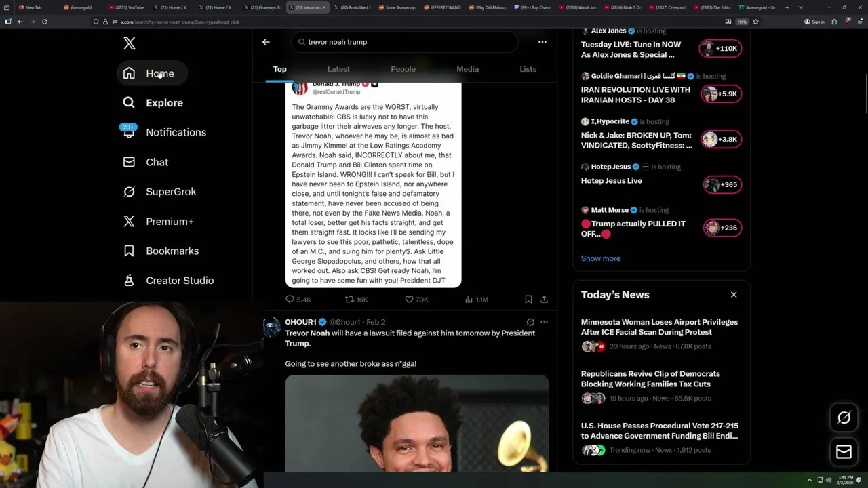This screenshot has width=868, height=488.
Task: Open Bookmarks in the sidebar
Action: [x=161, y=251]
